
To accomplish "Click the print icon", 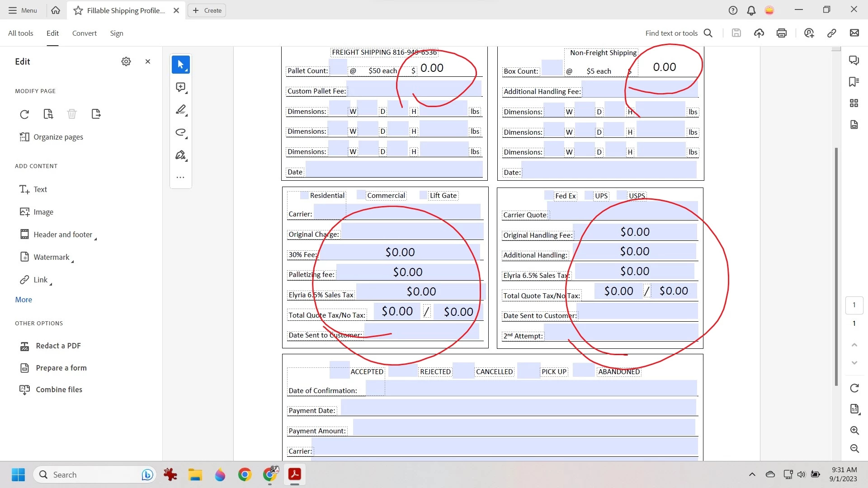I will [x=782, y=33].
